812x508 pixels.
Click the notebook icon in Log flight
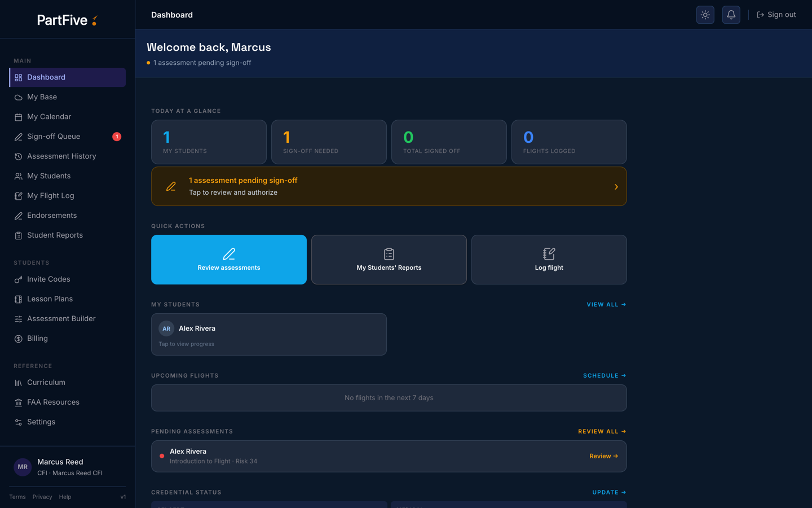pyautogui.click(x=549, y=254)
